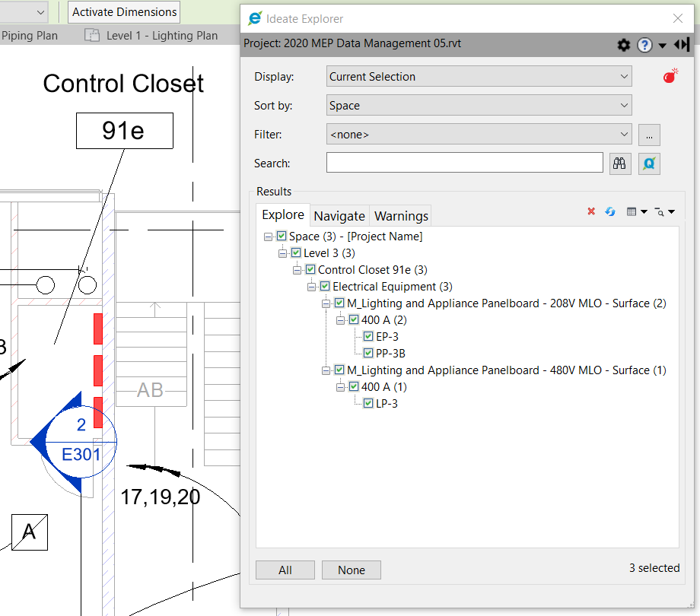Screen dimensions: 700x616
Task: Click the Search text field
Action: (x=464, y=163)
